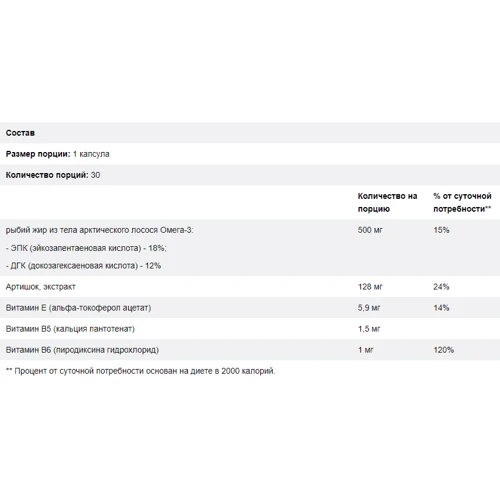
Task: Select the Размер порции label
Action: (x=38, y=154)
